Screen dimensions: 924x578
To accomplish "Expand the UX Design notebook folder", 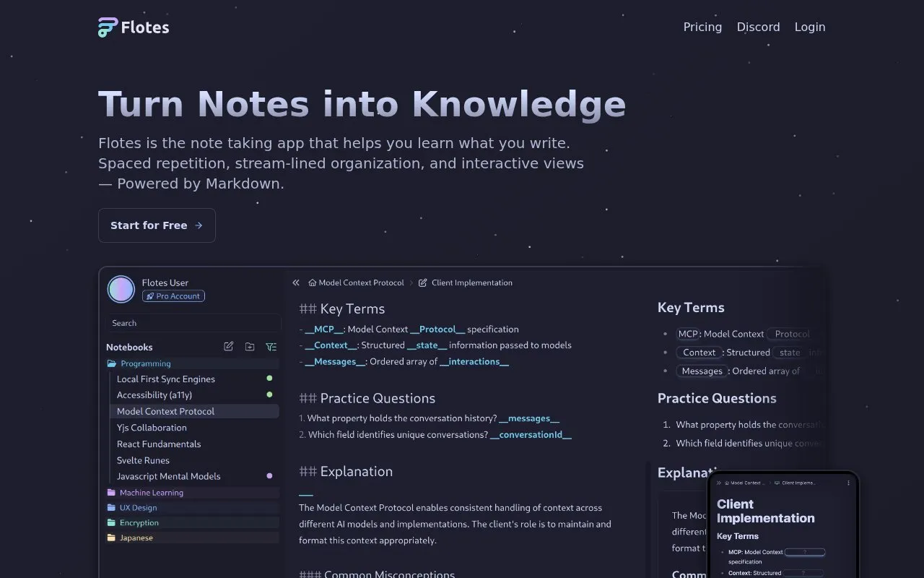I will 192,508.
